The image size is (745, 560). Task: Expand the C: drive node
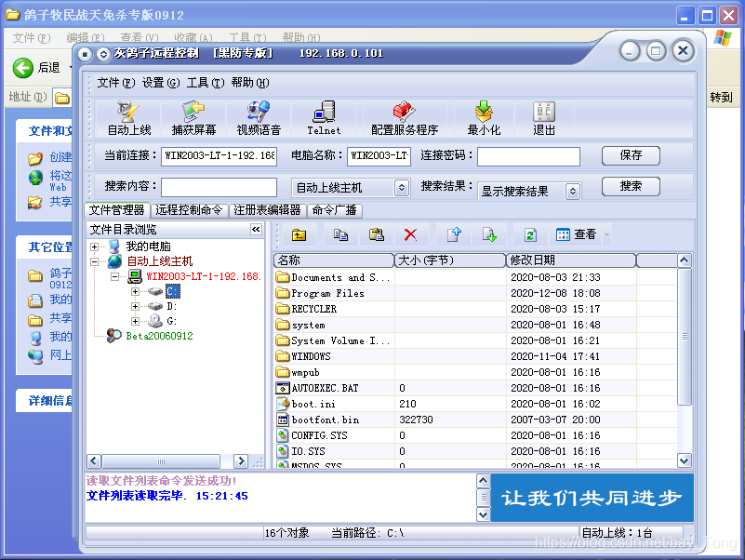click(136, 291)
